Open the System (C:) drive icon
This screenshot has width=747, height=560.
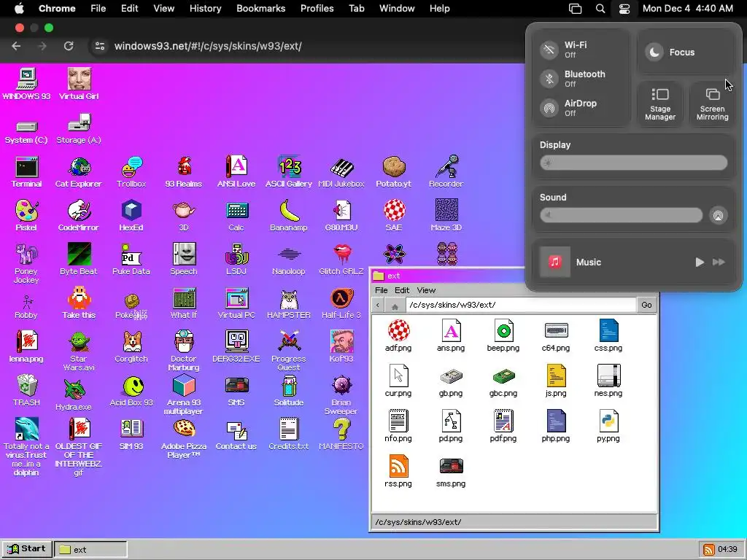pyautogui.click(x=27, y=133)
